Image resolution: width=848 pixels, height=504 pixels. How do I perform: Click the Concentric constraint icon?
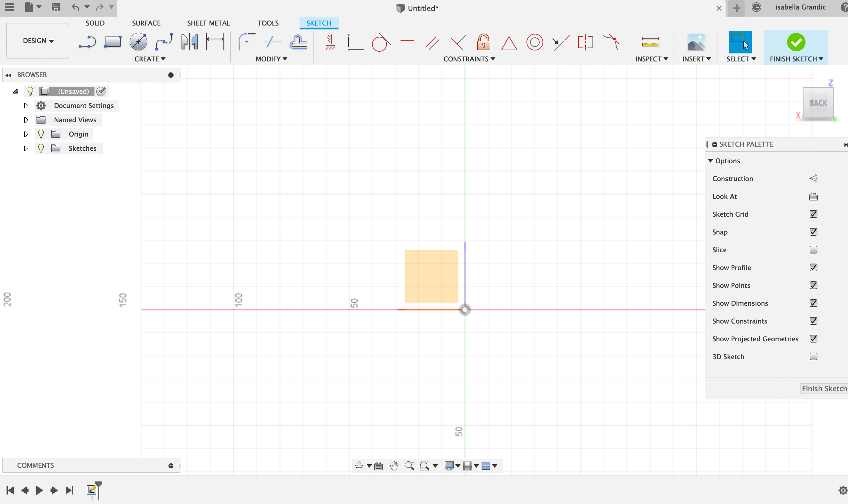click(x=534, y=42)
